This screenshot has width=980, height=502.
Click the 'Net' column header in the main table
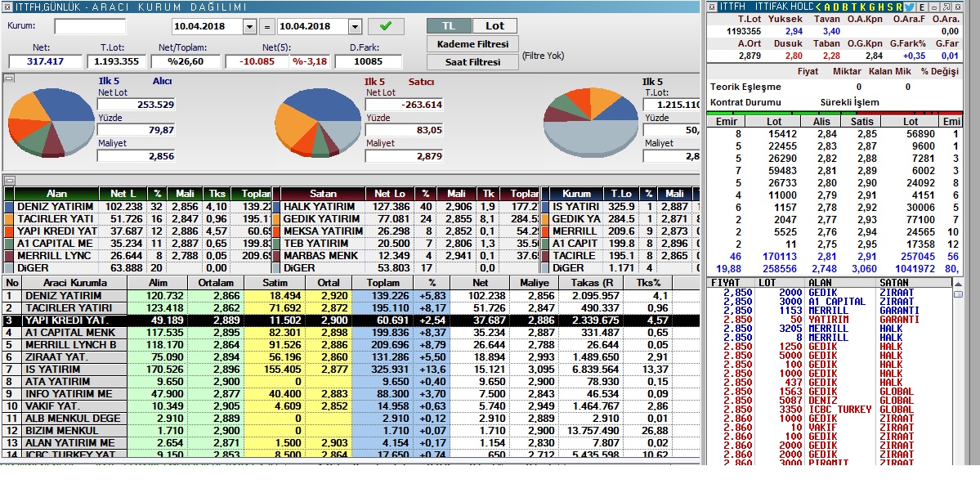pos(480,283)
